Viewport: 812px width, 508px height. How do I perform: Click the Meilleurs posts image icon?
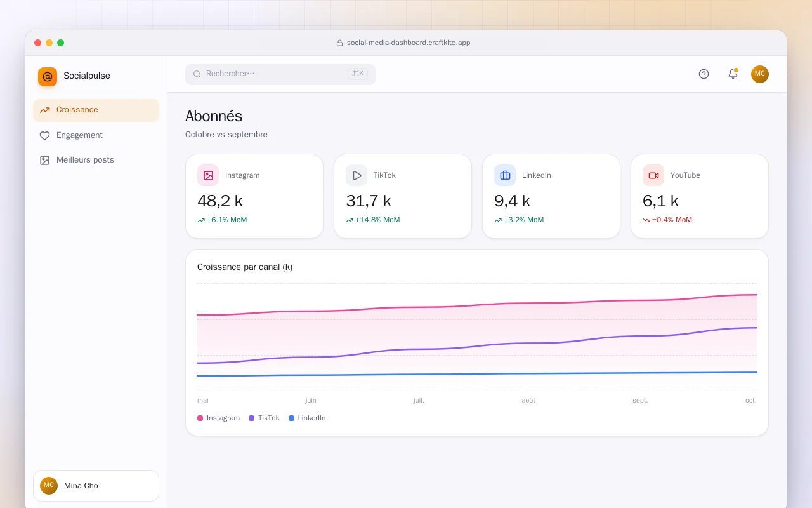(x=44, y=160)
